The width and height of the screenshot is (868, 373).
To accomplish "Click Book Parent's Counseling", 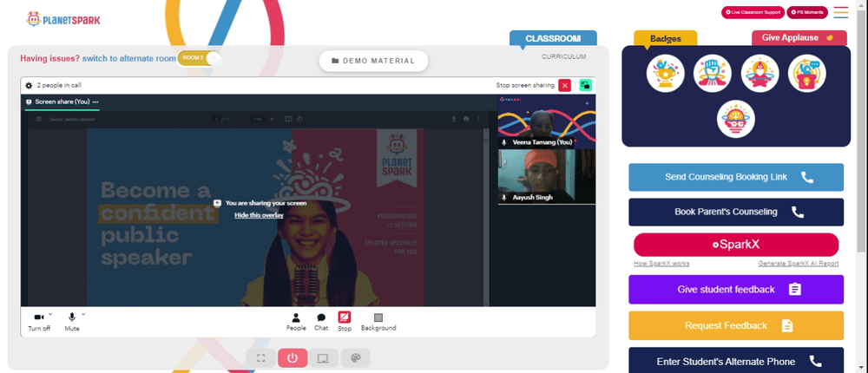I will click(x=736, y=212).
